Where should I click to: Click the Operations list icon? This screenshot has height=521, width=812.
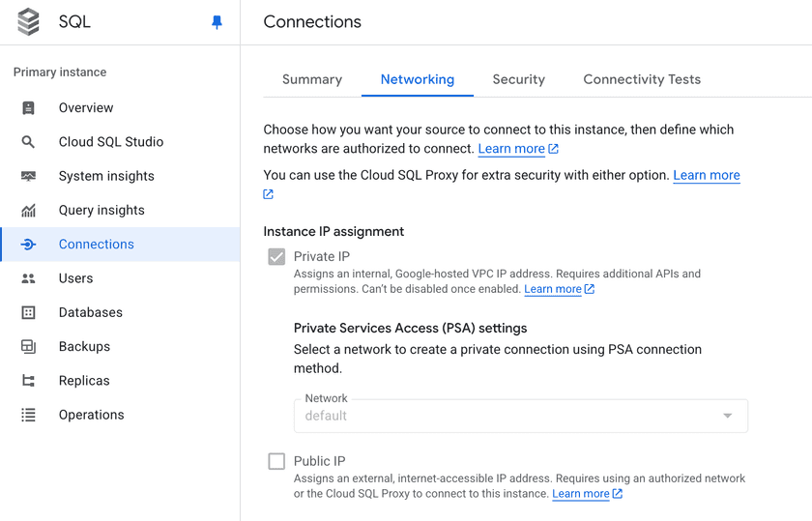click(x=28, y=415)
